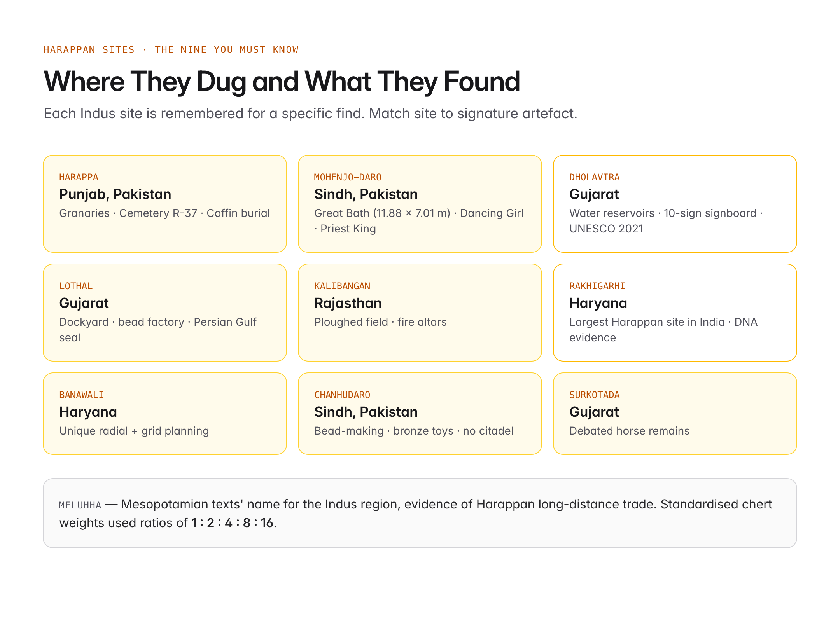
Task: Click the weight ratios '1 : 2 : 4 : 8 : 16'
Action: (x=232, y=523)
